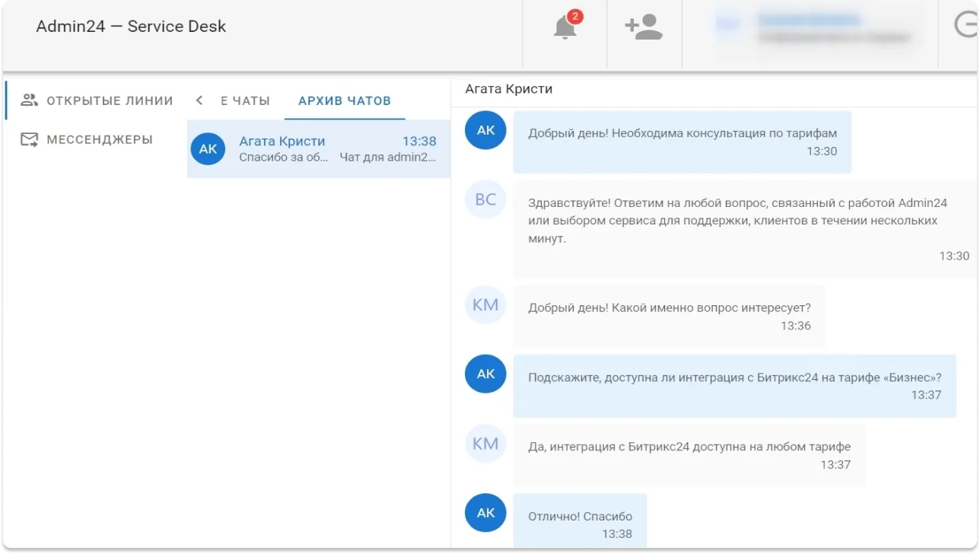Screen dimensions: 980x554
Task: Open the Открытые линии section
Action: [x=97, y=100]
